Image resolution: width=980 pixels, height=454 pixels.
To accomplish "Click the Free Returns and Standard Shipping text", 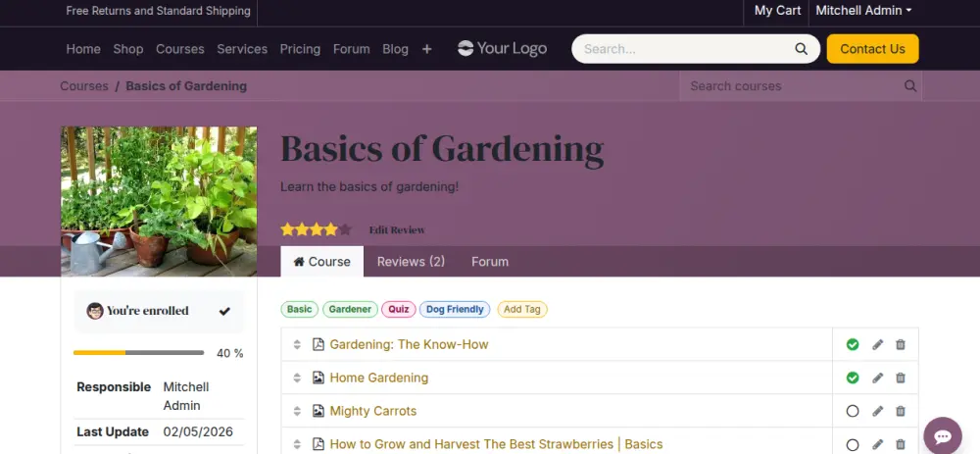I will tap(158, 11).
